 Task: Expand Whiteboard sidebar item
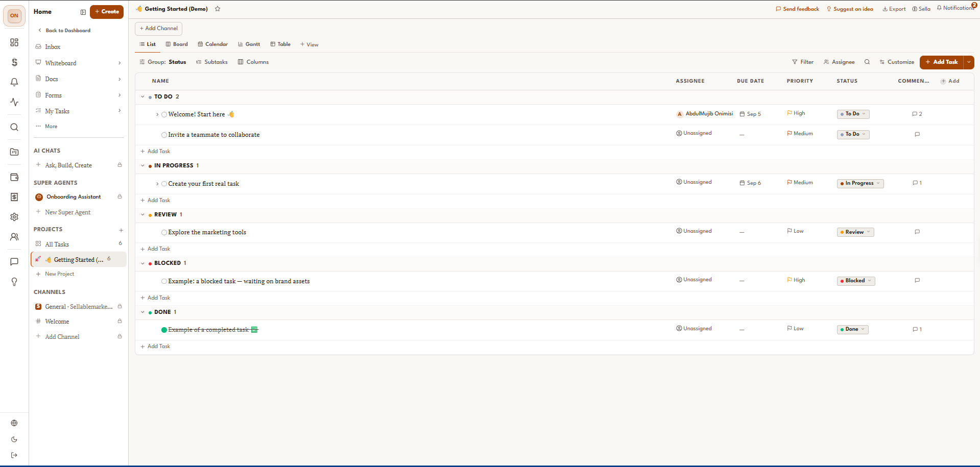(119, 63)
